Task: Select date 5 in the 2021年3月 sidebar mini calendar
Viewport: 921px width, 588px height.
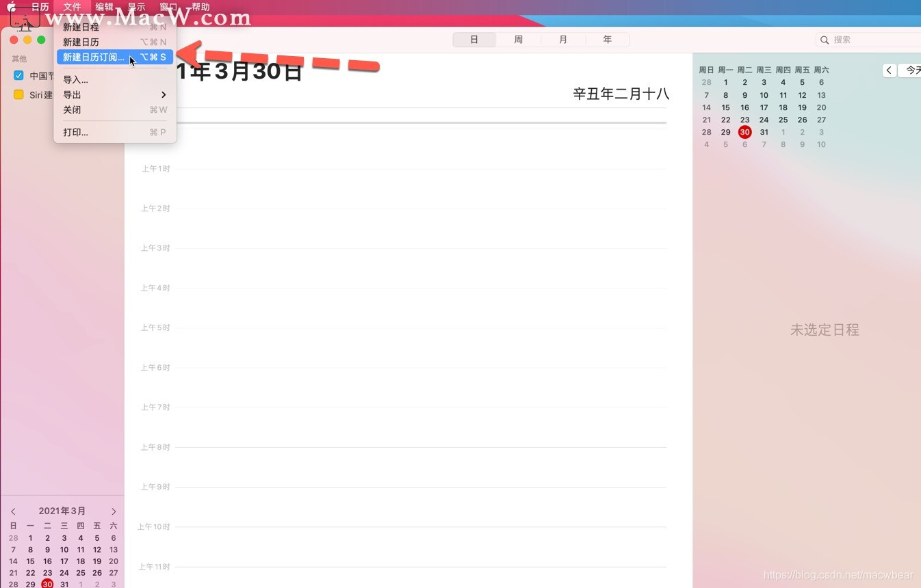Action: 97,538
